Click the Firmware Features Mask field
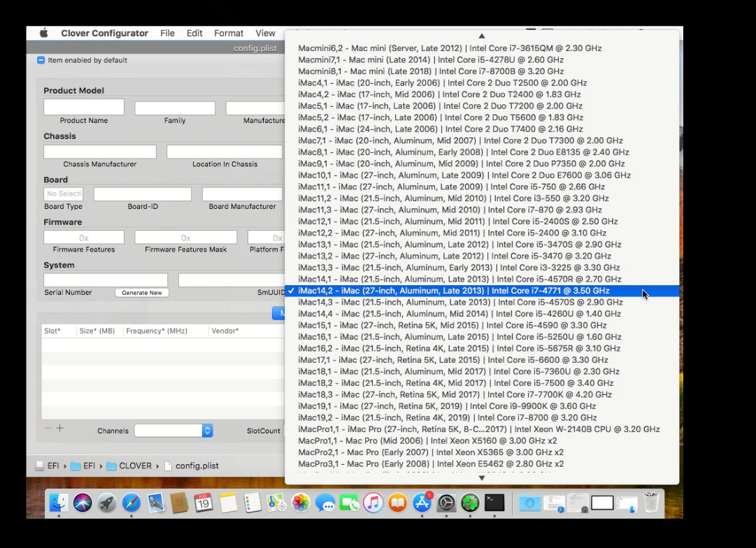Viewport: 756px width, 548px height. pyautogui.click(x=185, y=237)
